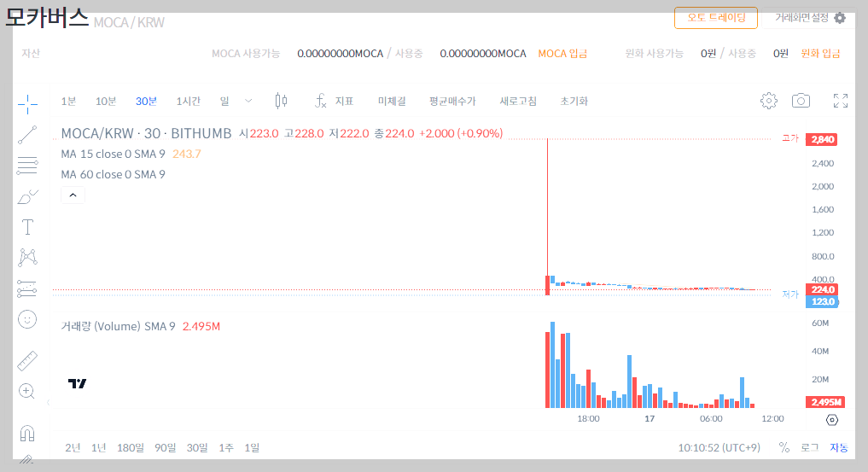Open 거래화면 설정 gear settings

pyautogui.click(x=809, y=18)
